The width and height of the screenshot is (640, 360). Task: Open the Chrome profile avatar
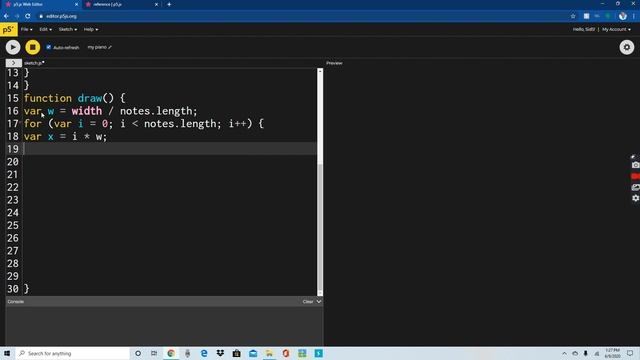(x=622, y=16)
